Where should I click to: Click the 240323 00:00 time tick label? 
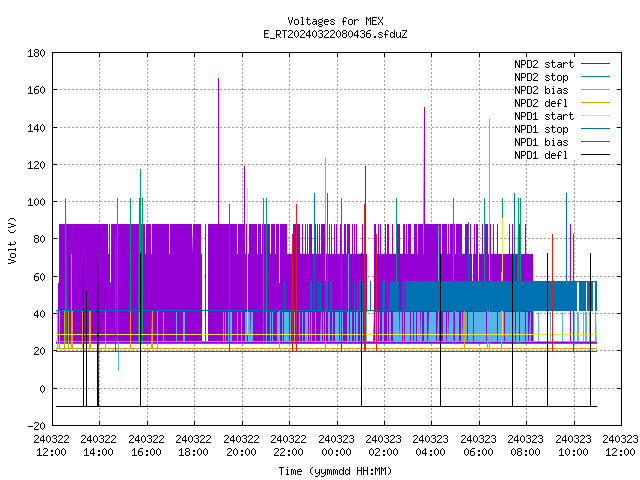tap(336, 446)
